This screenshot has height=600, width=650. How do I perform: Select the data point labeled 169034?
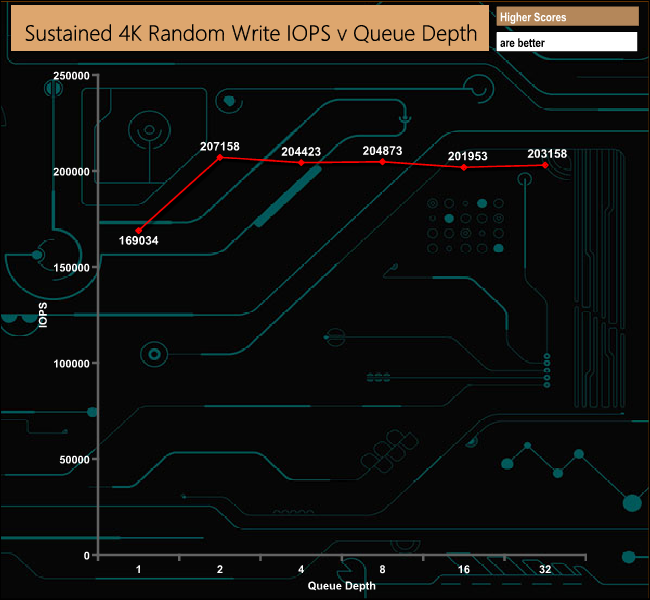click(x=139, y=231)
